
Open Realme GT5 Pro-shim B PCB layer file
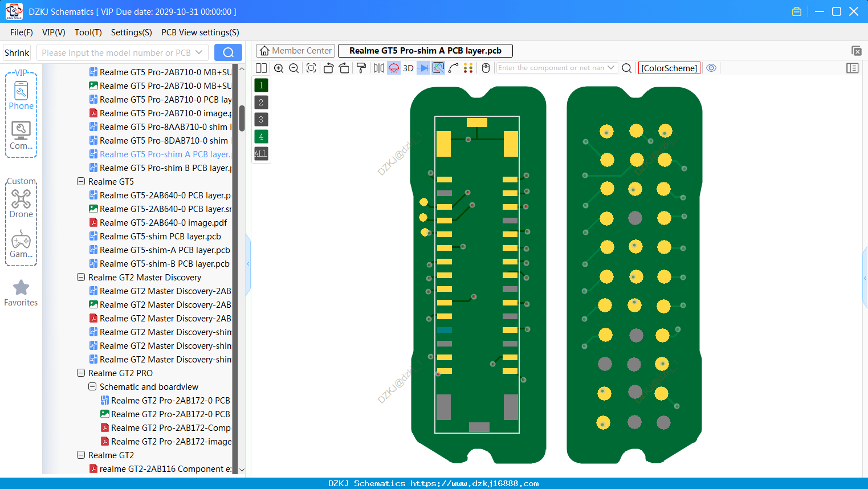(x=160, y=168)
